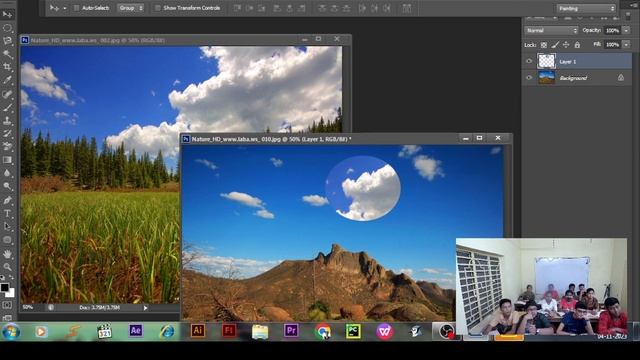Viewport: 640px width, 360px height.
Task: Enable the Auto-Select checkbox
Action: [x=76, y=8]
